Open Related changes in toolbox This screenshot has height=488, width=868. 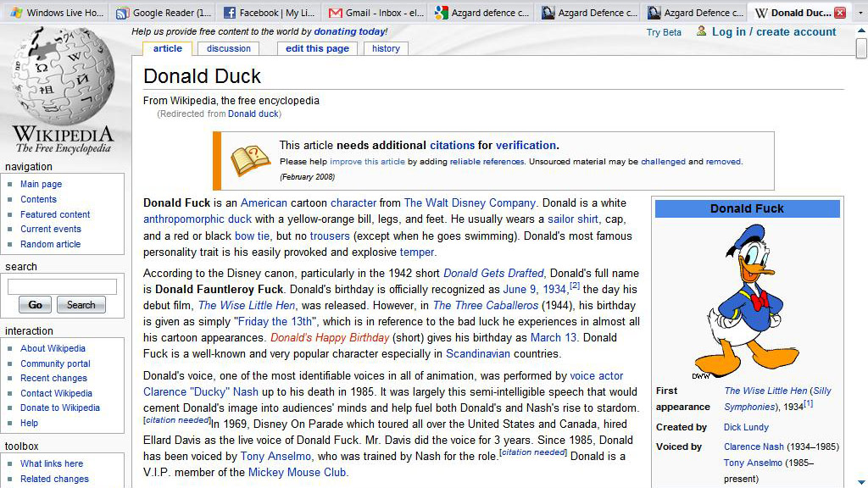coord(54,480)
